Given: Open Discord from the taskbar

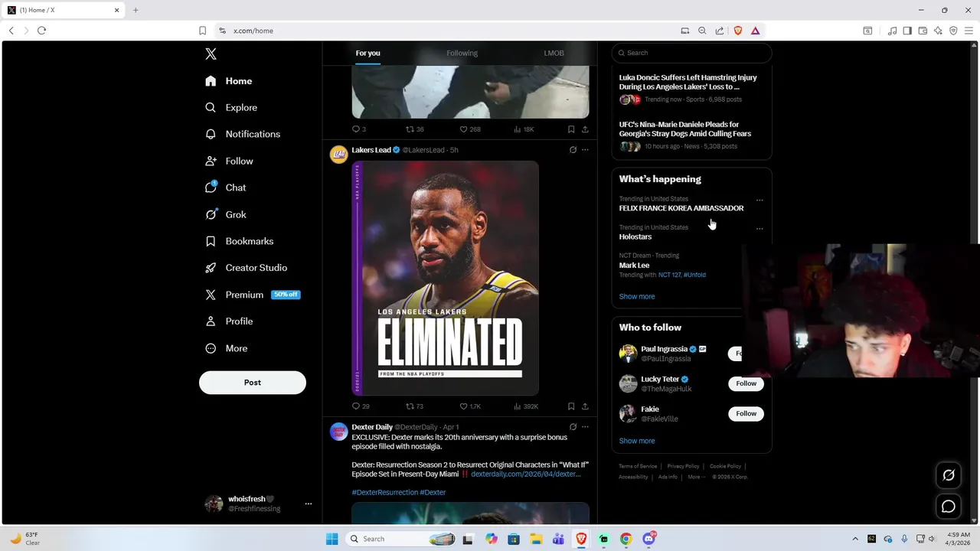Looking at the screenshot, I should click(x=649, y=539).
